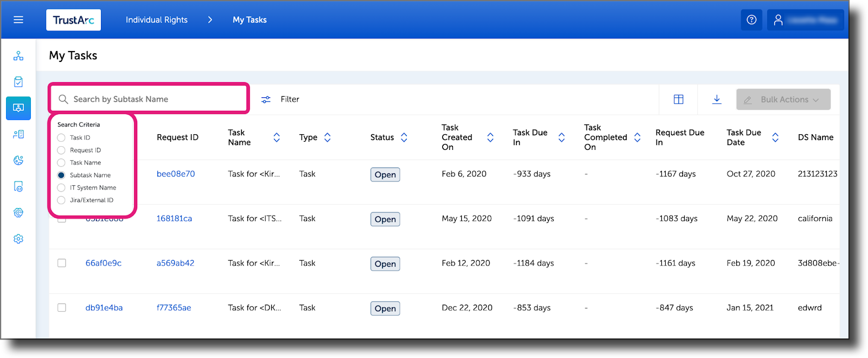Check the box for task db91e4ba

pyautogui.click(x=62, y=307)
